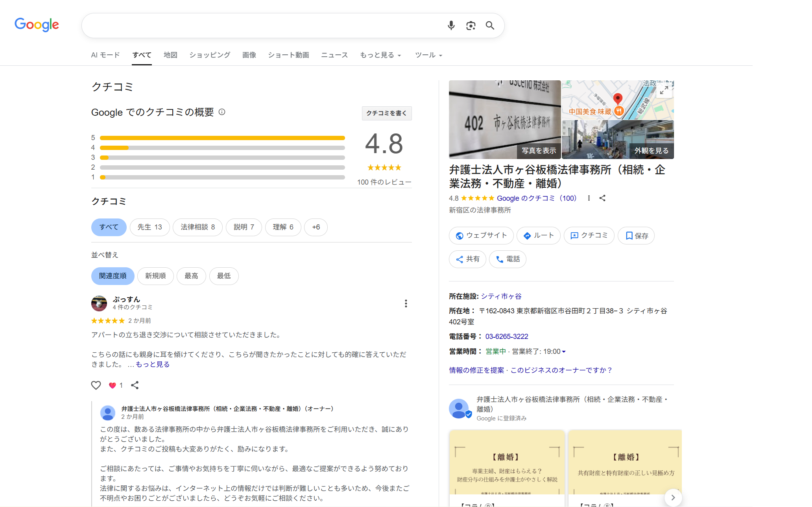Sort reviews by 新規順
This screenshot has width=812, height=507.
155,276
